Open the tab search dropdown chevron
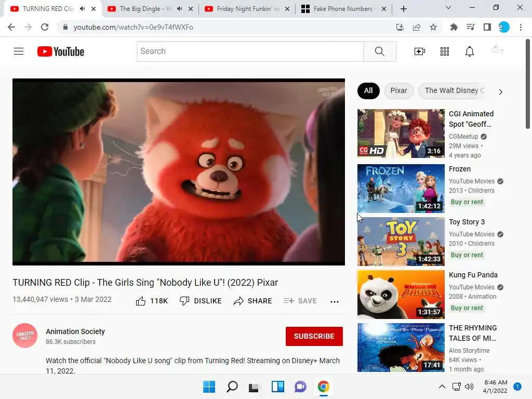 pyautogui.click(x=448, y=7)
